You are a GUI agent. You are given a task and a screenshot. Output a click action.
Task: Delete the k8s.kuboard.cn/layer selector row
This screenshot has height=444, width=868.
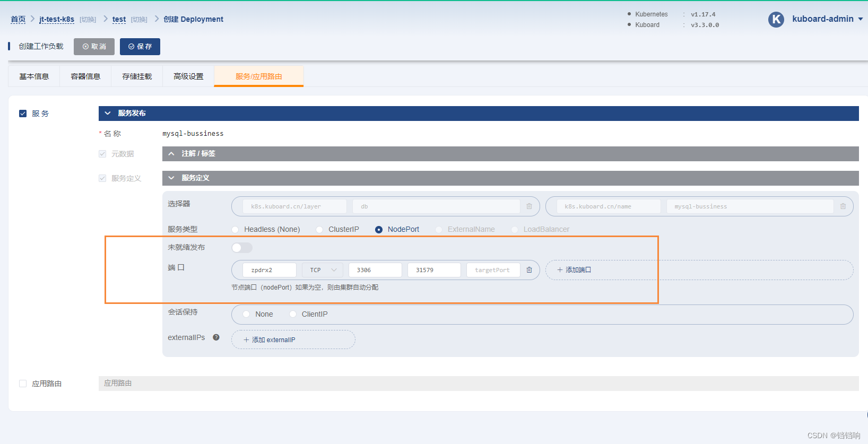click(529, 206)
